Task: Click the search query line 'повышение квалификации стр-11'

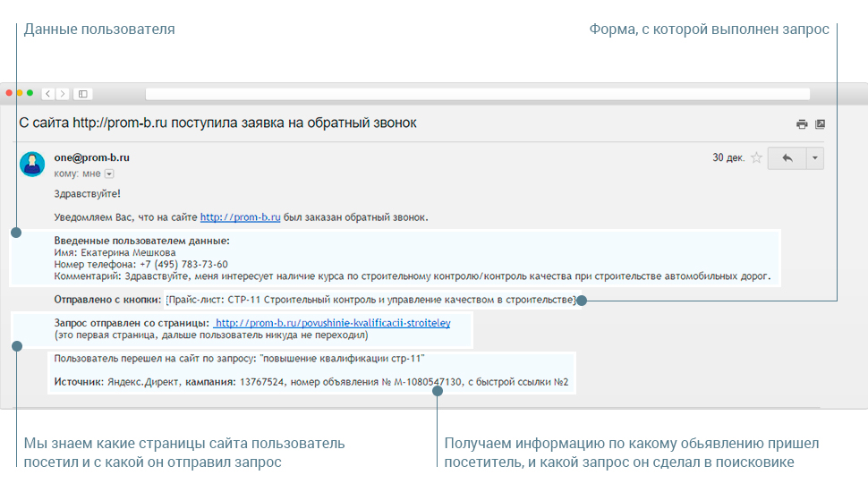Action: pos(239,358)
